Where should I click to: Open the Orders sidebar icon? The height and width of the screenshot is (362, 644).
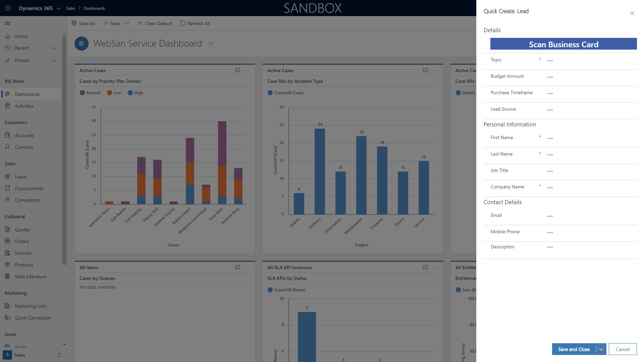(x=7, y=241)
